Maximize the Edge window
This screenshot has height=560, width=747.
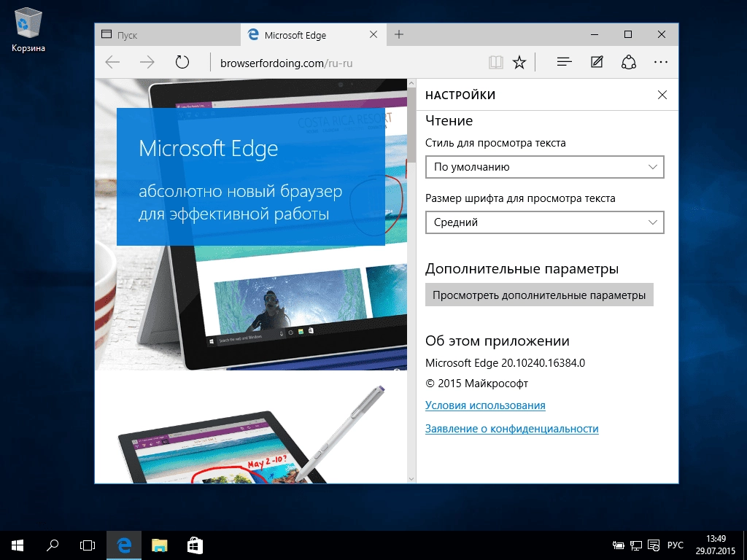(628, 34)
